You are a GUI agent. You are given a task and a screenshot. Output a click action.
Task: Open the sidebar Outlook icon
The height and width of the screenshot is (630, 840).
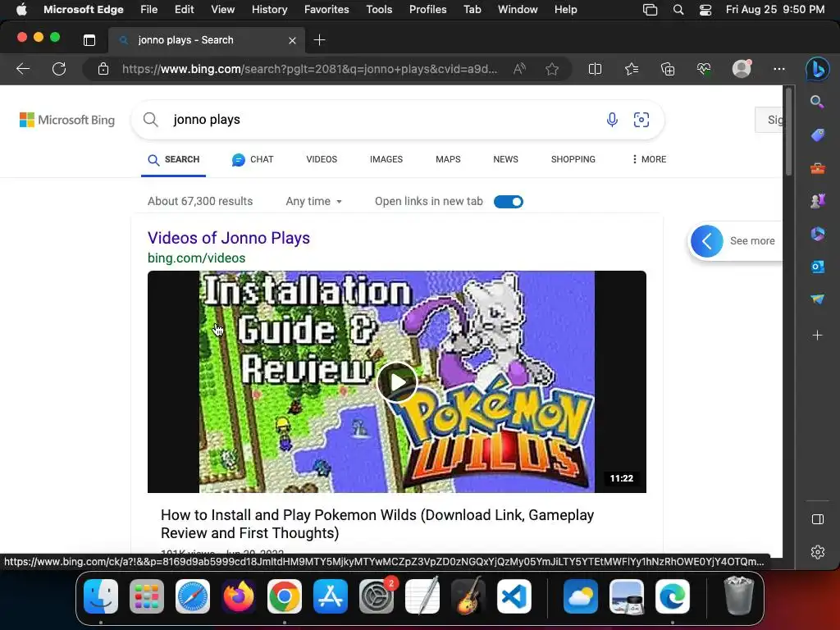coord(818,267)
